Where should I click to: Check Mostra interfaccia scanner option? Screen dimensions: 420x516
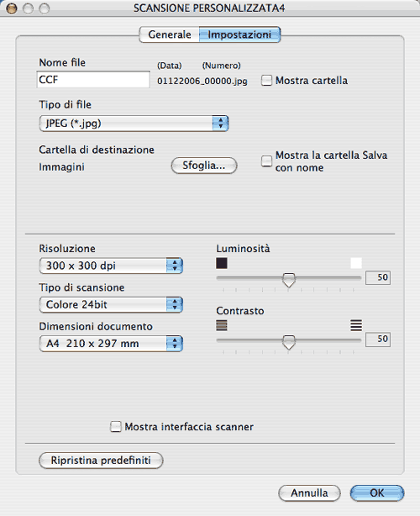(x=115, y=427)
